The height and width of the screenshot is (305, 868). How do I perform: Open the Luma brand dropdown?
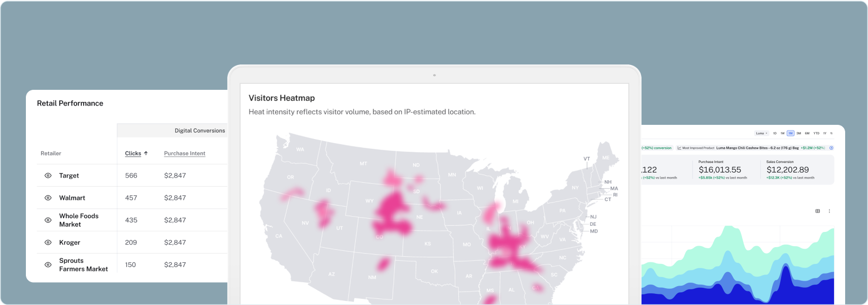tap(761, 133)
